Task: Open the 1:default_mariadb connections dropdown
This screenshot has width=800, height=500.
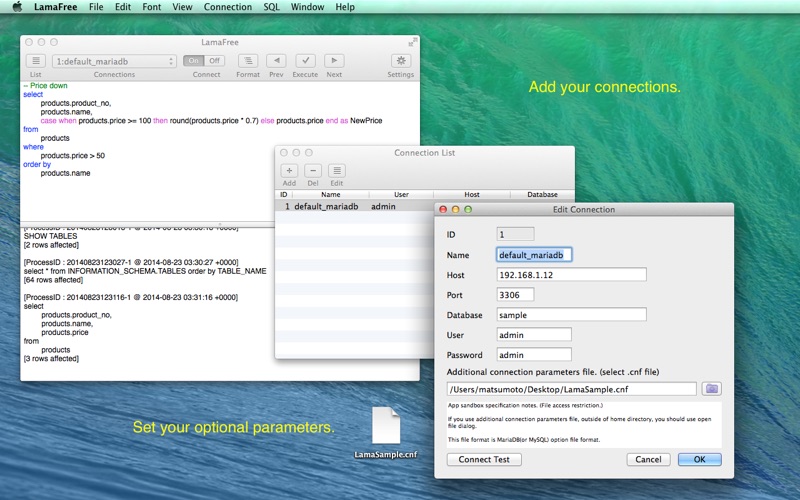Action: click(x=114, y=61)
